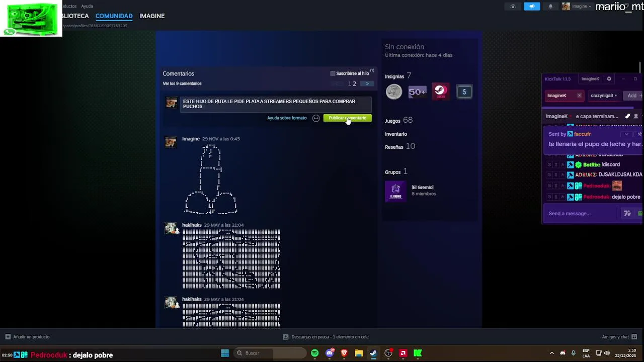This screenshot has height=362, width=644.
Task: Enable Suscribirse al hilo checkbox
Action: [x=333, y=73]
